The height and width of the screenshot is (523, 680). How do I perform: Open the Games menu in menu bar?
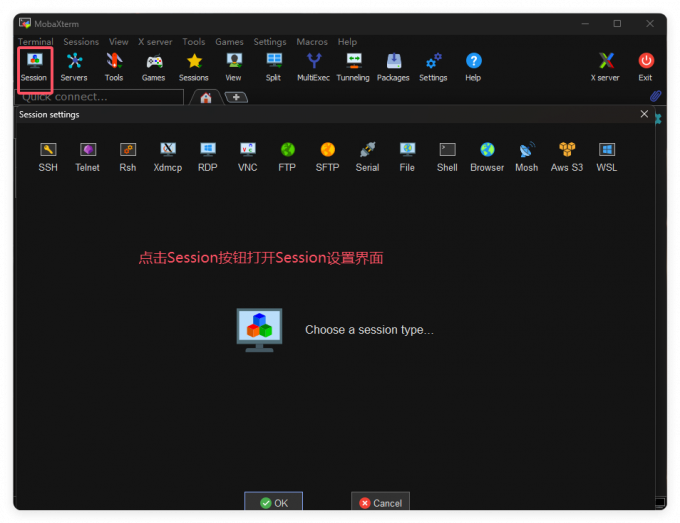[229, 42]
